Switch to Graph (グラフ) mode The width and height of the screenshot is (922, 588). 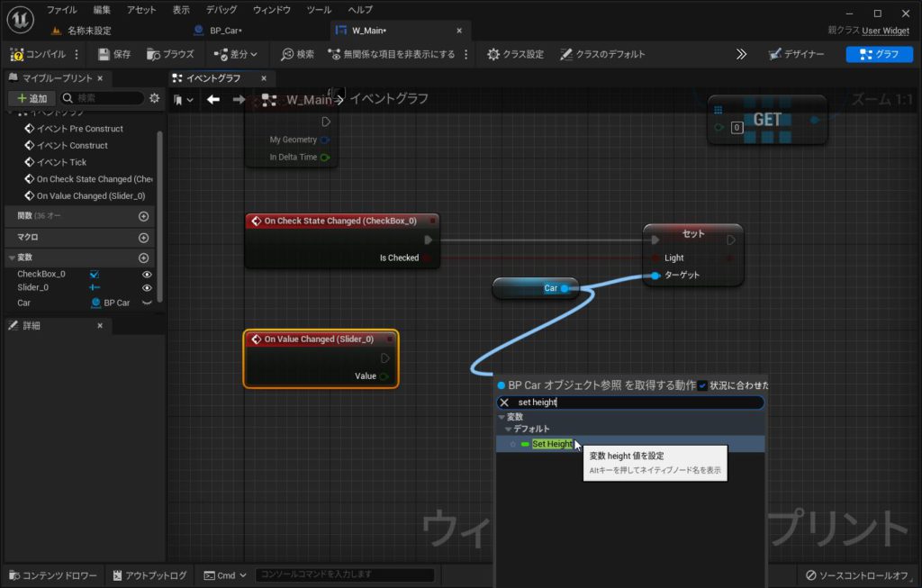click(879, 54)
